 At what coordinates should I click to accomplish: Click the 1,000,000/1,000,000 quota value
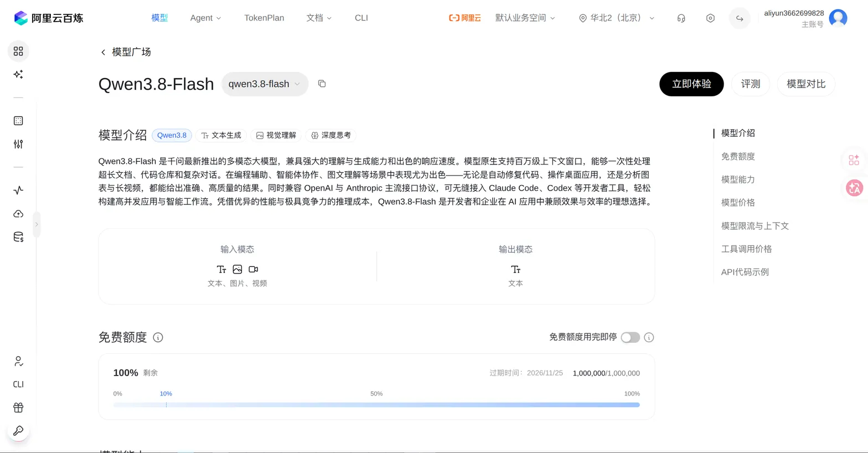(x=606, y=373)
